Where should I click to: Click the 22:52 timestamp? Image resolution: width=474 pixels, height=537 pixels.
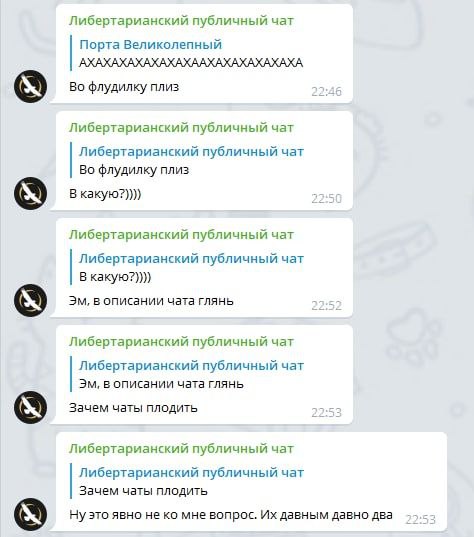coord(326,305)
